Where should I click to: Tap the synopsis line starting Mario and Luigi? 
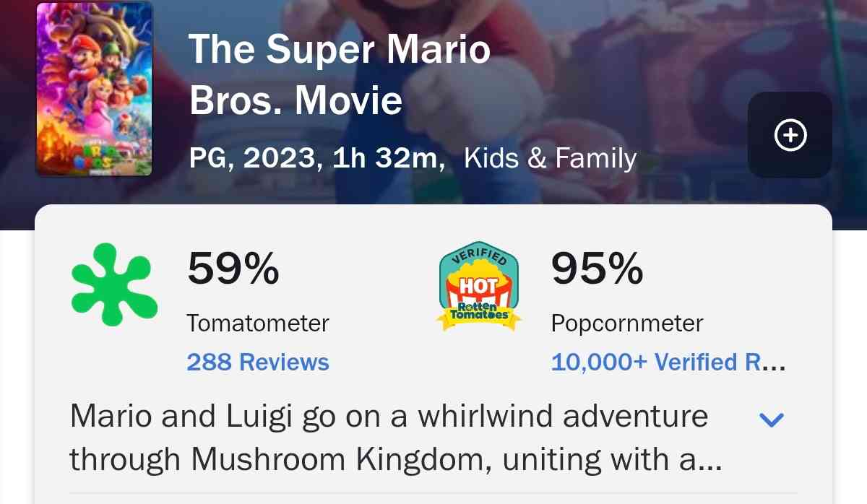pyautogui.click(x=389, y=417)
